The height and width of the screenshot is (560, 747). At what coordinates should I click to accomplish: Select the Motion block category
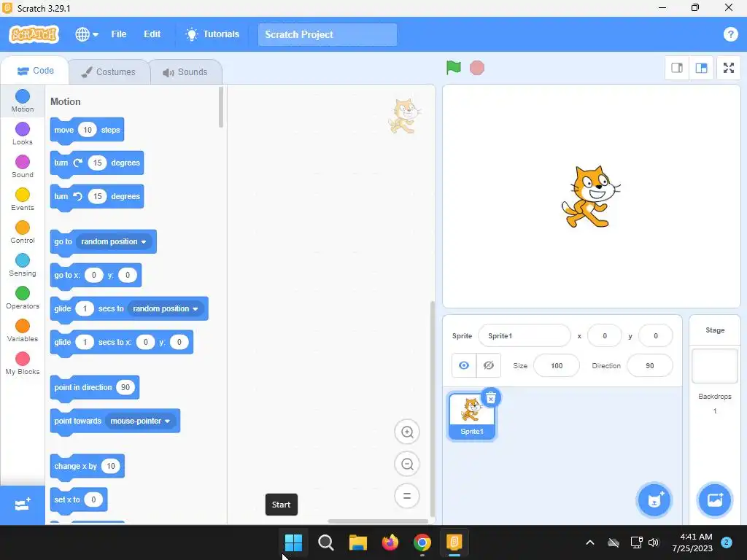23,101
